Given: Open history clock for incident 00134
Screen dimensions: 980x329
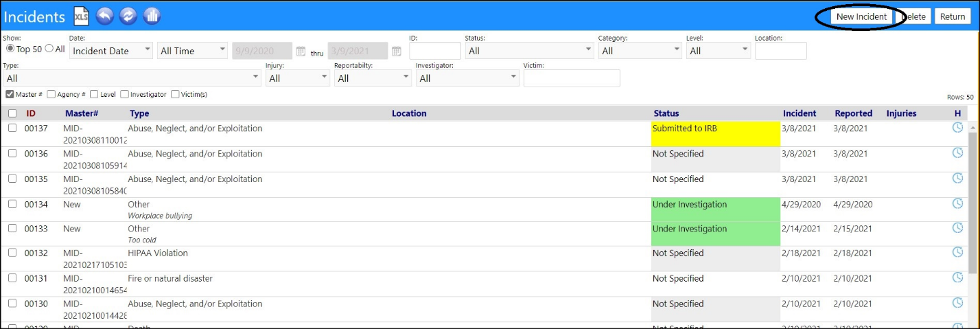Looking at the screenshot, I should [958, 204].
